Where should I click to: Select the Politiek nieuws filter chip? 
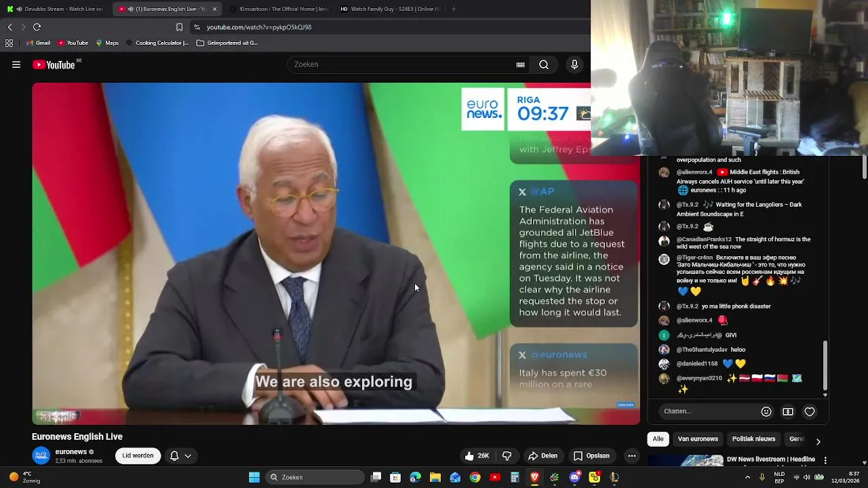tap(753, 439)
